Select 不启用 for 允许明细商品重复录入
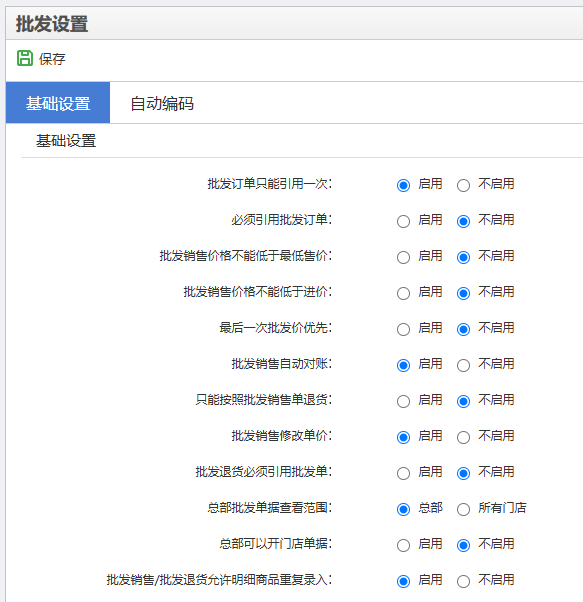The image size is (583, 602). point(463,581)
